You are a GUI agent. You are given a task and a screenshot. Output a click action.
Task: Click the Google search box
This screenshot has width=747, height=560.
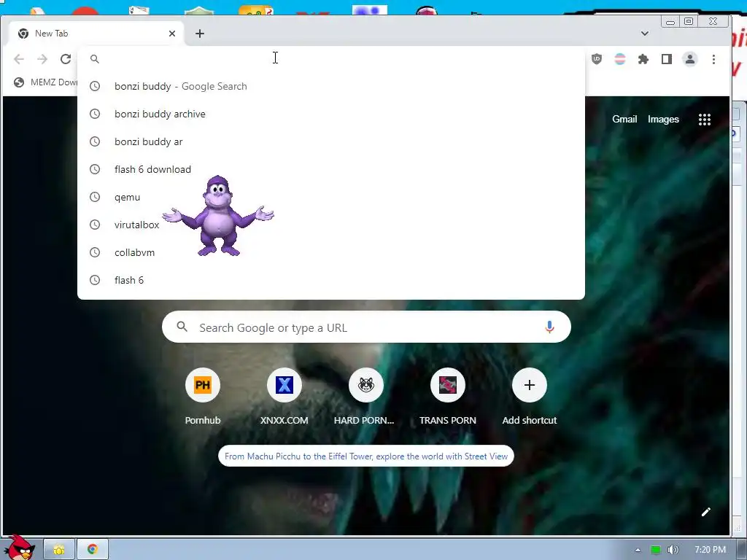click(366, 327)
